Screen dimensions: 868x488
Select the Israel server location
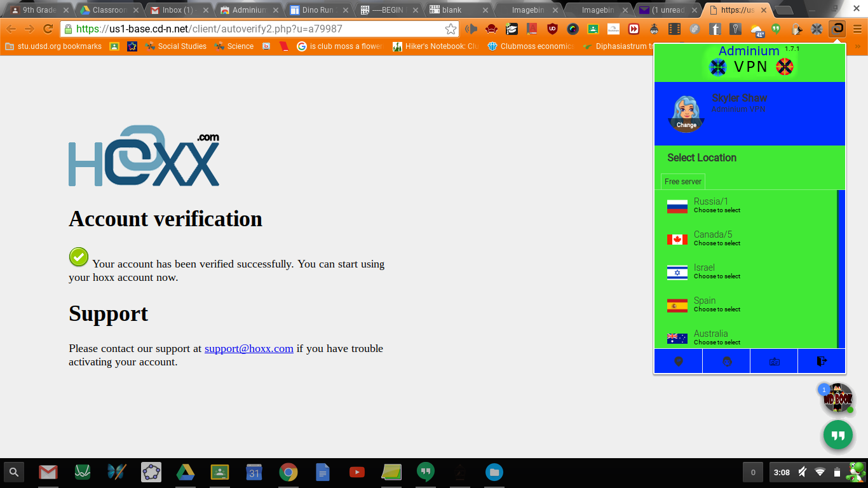coord(746,272)
